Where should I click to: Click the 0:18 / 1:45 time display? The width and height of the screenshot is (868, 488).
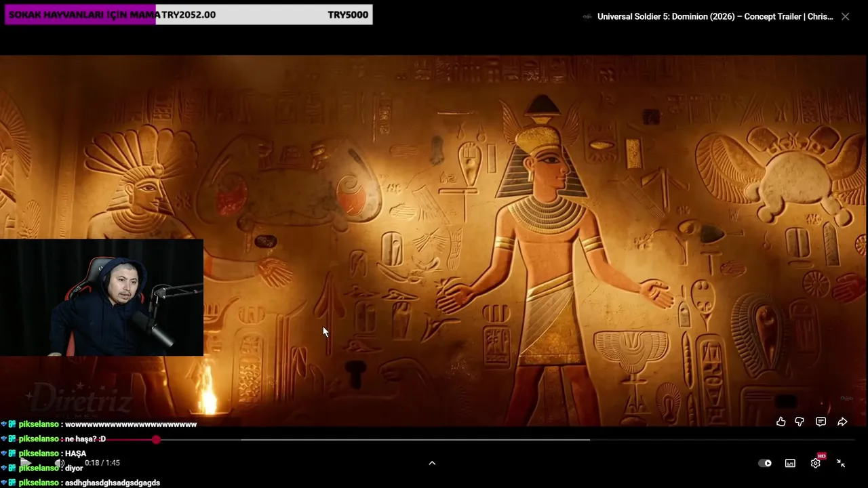(102, 463)
